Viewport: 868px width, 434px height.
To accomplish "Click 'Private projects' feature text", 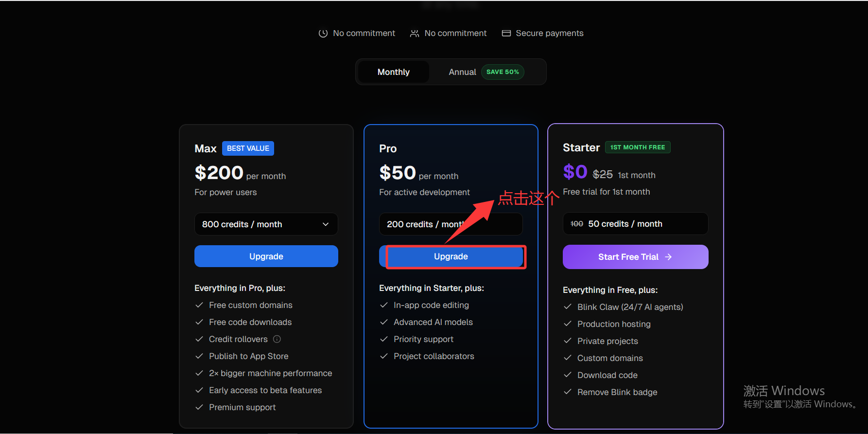I will 608,341.
